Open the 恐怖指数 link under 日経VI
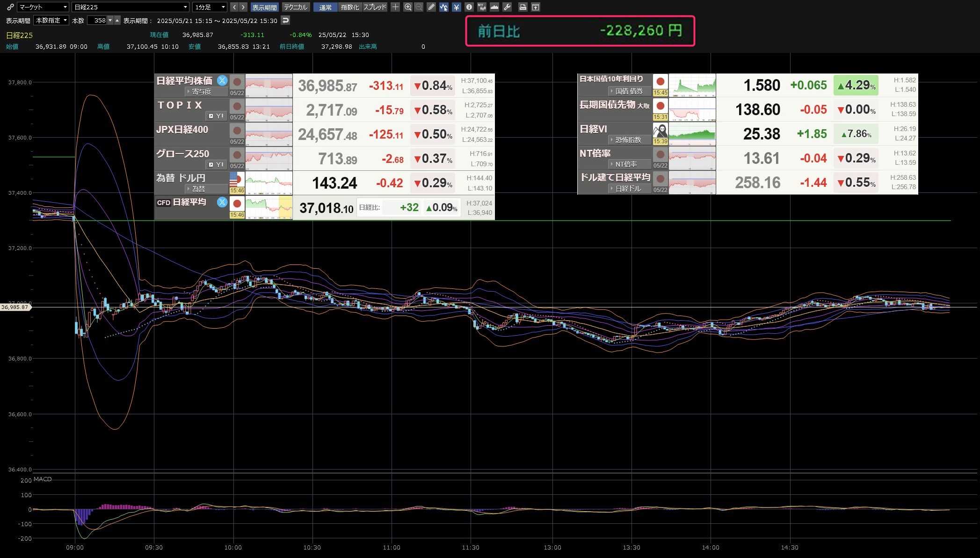Image resolution: width=980 pixels, height=558 pixels. (630, 139)
